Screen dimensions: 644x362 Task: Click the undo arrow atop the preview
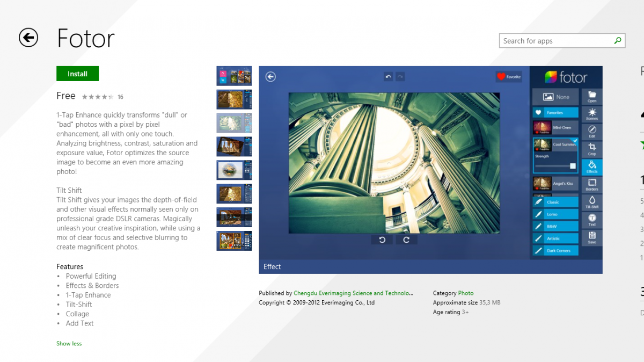point(389,77)
